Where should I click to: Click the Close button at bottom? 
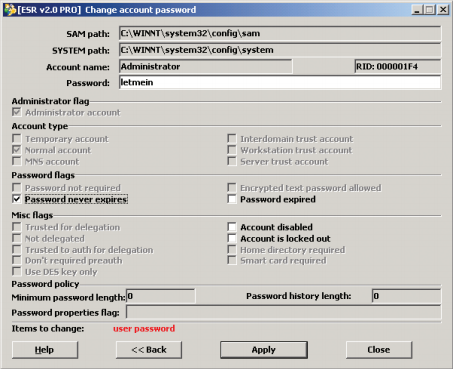pos(379,350)
